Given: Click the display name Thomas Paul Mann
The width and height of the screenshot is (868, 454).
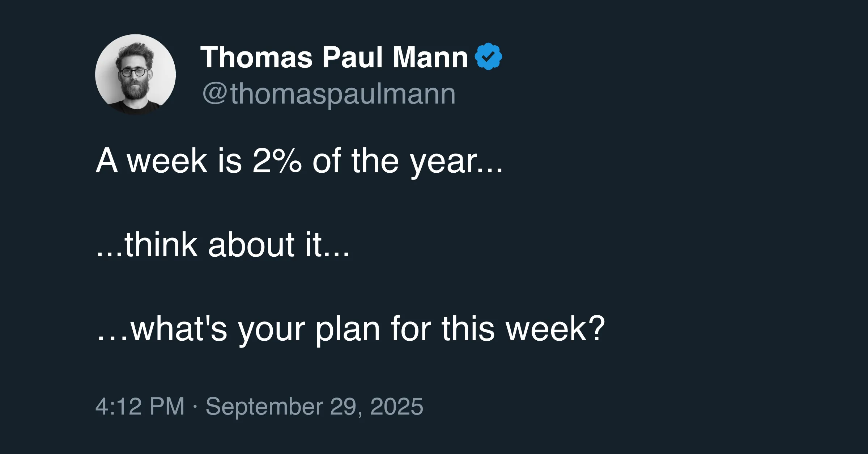Looking at the screenshot, I should tap(334, 57).
